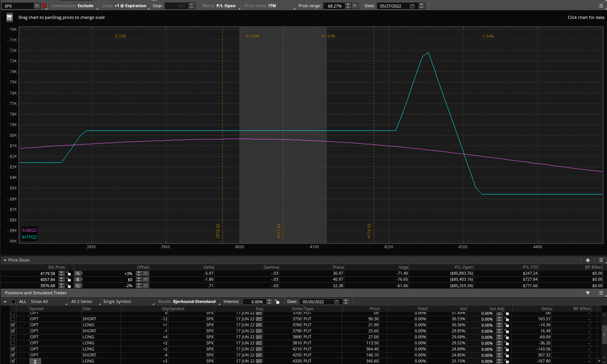This screenshot has width=607, height=364.
Task: Click lock icon for the 4179.58 price slice
Action: (x=69, y=274)
